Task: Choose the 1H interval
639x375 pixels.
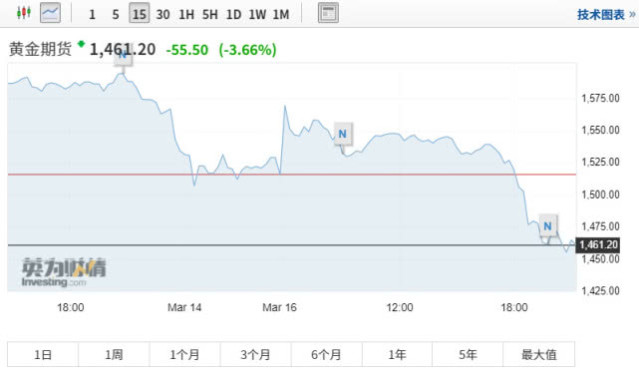Action: [186, 14]
